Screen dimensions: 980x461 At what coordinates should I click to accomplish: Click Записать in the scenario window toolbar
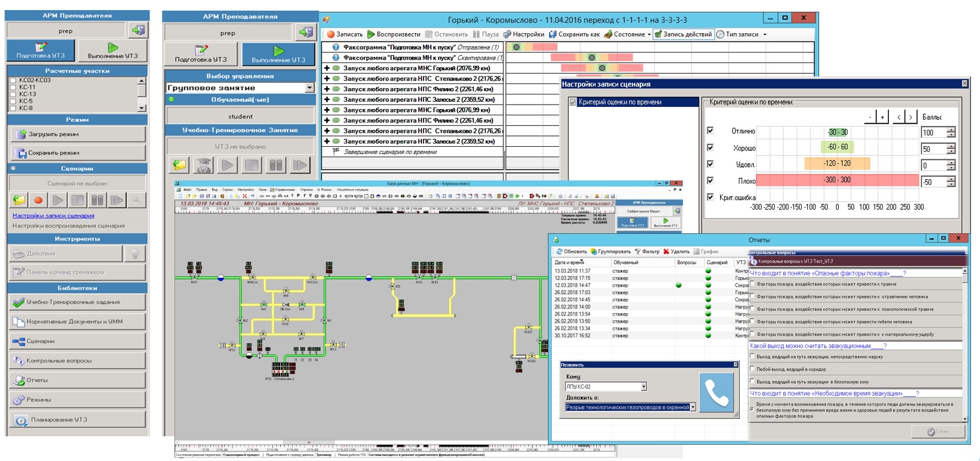345,34
